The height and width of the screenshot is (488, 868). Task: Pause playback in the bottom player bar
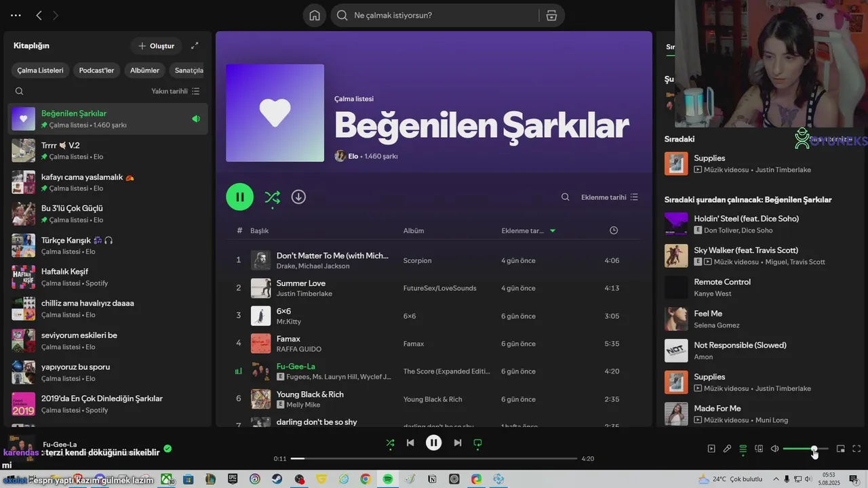[433, 443]
